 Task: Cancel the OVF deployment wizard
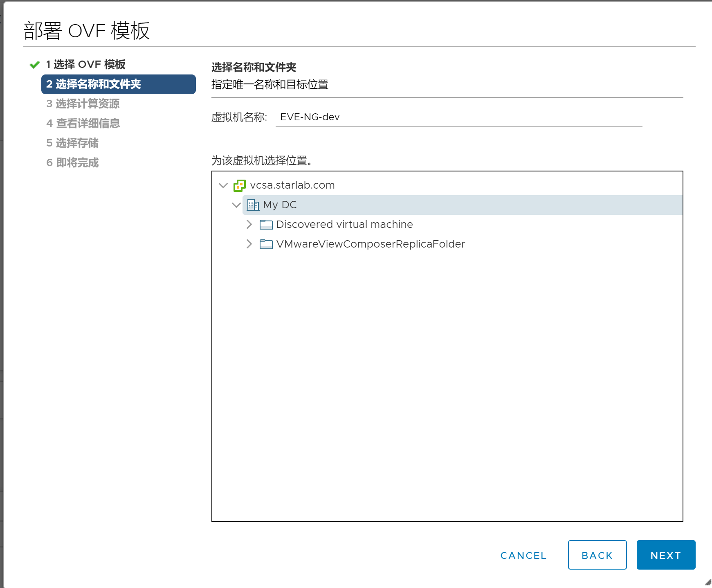tap(523, 555)
